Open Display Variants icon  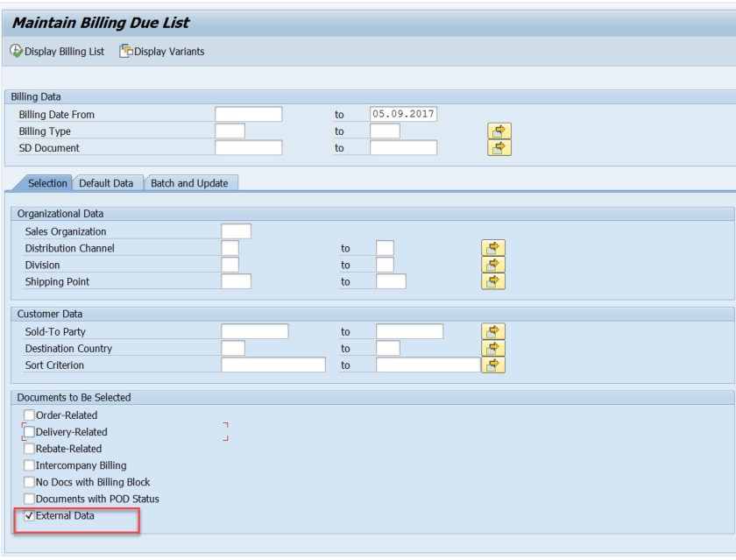click(126, 51)
